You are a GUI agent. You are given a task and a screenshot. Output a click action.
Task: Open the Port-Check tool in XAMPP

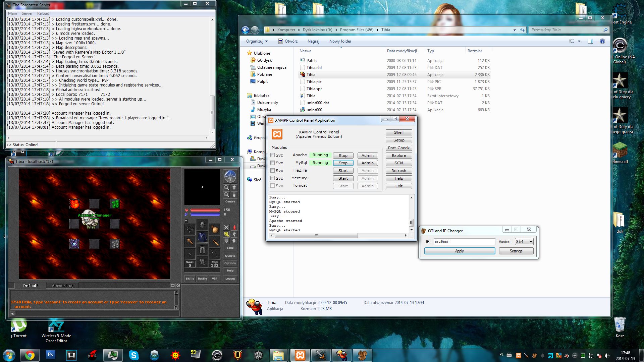399,148
